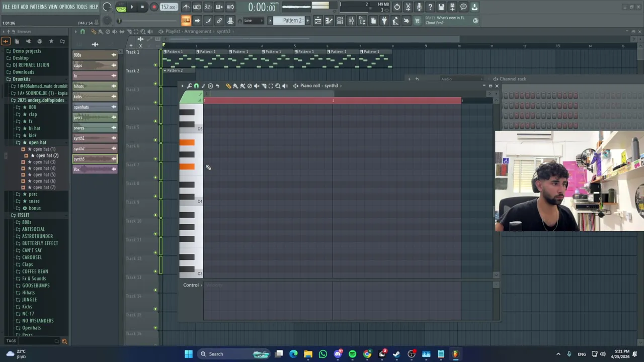644x362 pixels.
Task: Arm the record button
Action: click(x=153, y=7)
